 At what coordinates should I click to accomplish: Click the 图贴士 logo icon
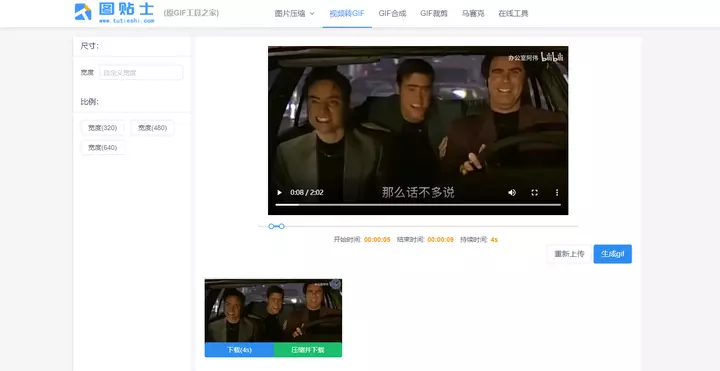[x=83, y=12]
